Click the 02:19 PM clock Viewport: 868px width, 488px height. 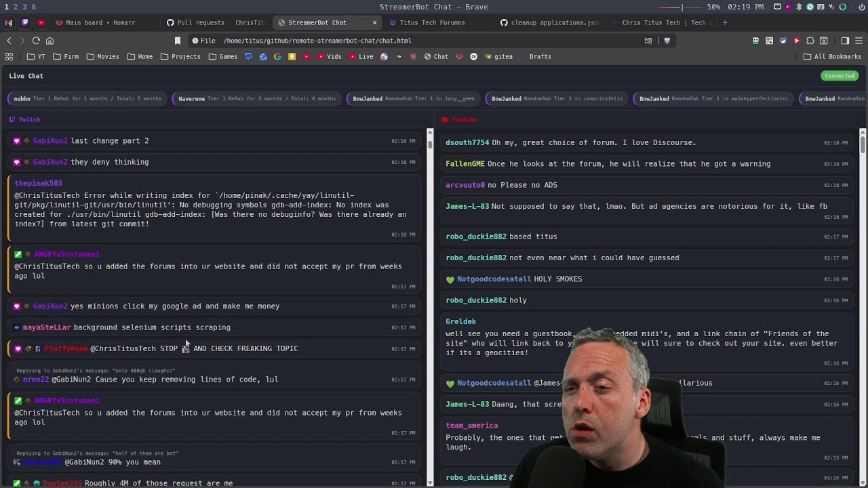[x=745, y=7]
